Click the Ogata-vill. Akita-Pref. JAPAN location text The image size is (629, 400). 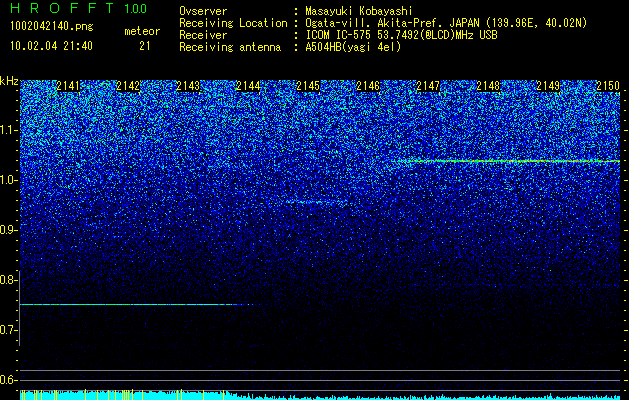pyautogui.click(x=446, y=23)
